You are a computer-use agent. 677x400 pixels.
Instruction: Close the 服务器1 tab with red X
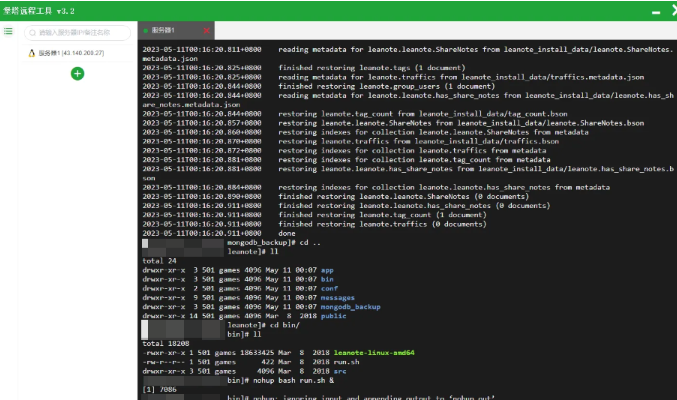206,31
